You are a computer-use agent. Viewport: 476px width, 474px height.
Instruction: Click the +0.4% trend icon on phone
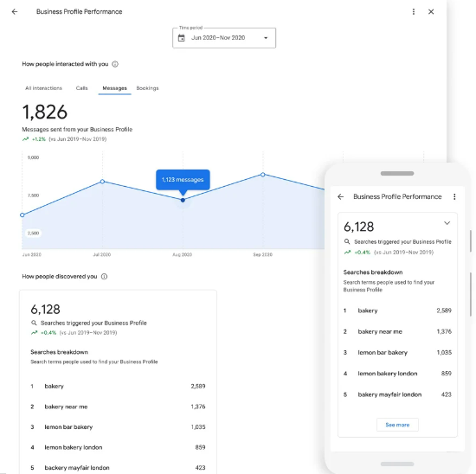coord(347,253)
